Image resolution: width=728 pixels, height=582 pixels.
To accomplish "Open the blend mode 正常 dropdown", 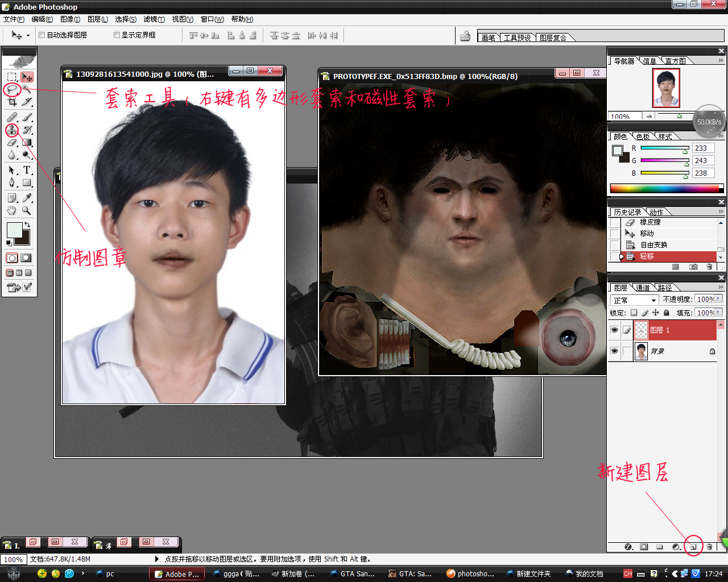I will click(x=634, y=300).
